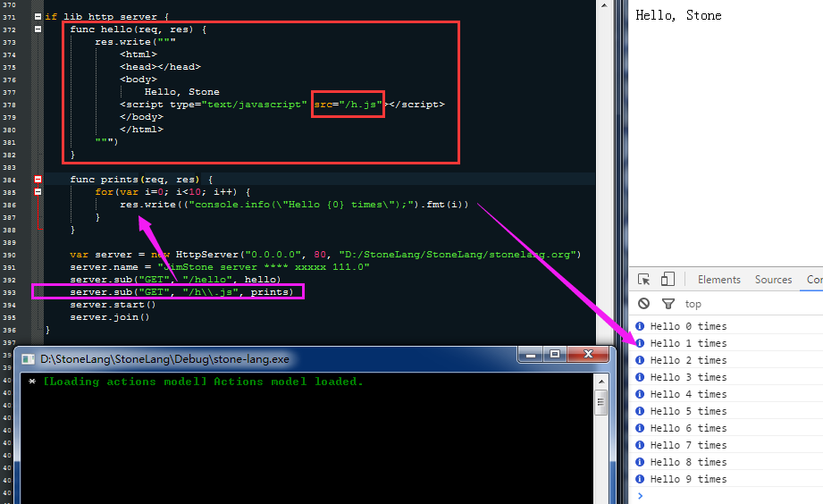Click the line number 384 in the gutter
This screenshot has height=504, width=823.
point(9,181)
